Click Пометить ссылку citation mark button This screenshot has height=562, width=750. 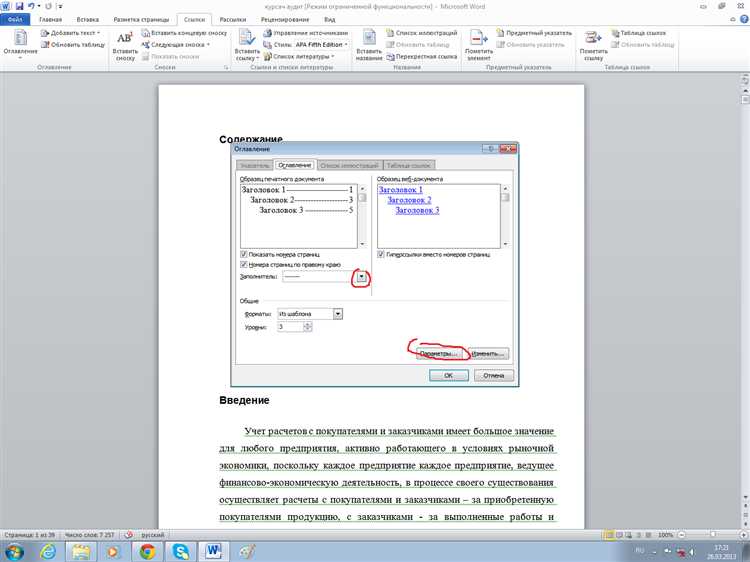(x=593, y=45)
